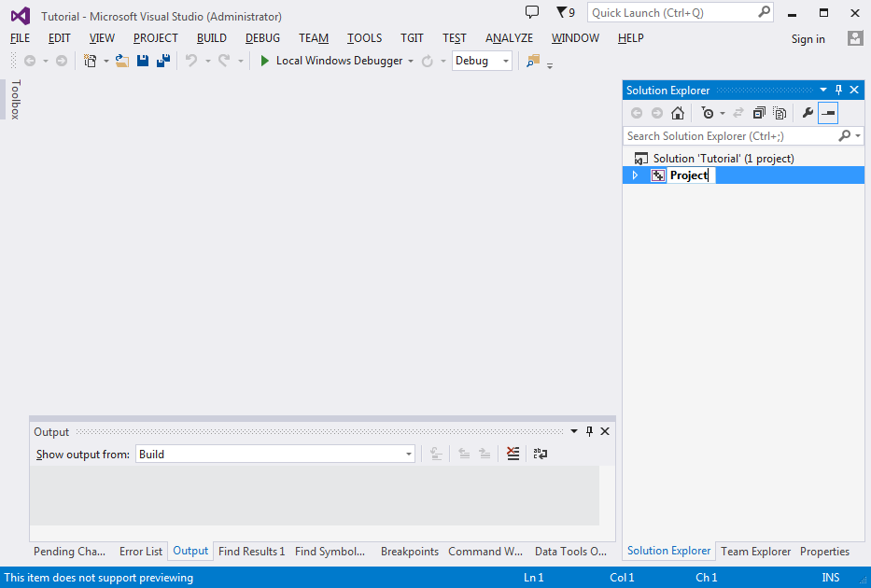Close the Solution Explorer panel

855,90
